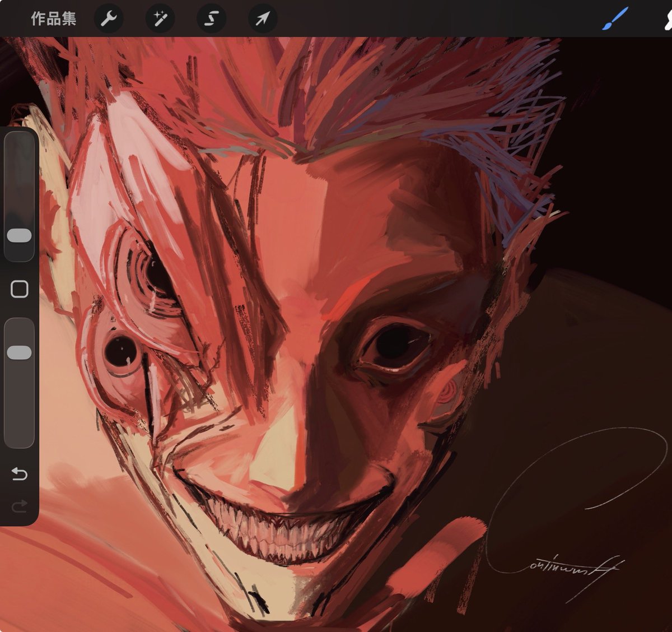The height and width of the screenshot is (632, 672).
Task: Tap the square modify button in sidebar
Action: pyautogui.click(x=20, y=289)
